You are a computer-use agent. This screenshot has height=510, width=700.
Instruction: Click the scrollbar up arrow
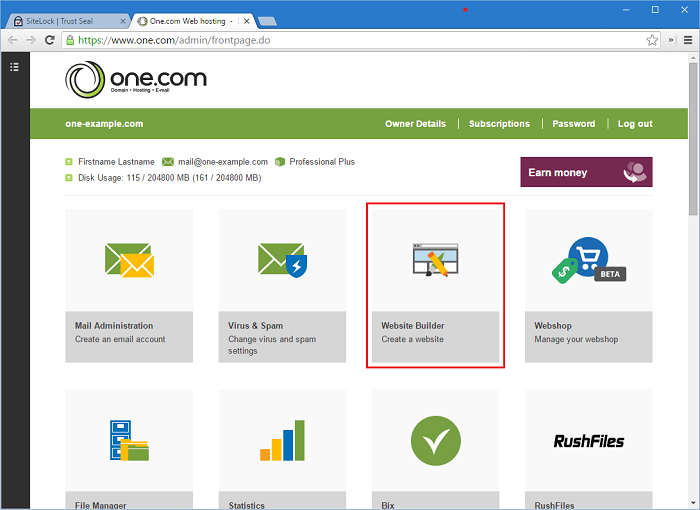[693, 58]
